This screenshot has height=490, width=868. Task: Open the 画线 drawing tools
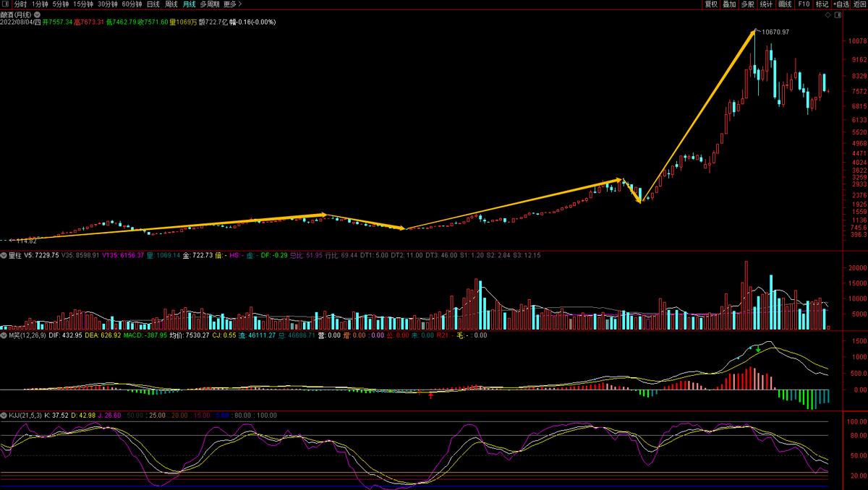[x=785, y=4]
